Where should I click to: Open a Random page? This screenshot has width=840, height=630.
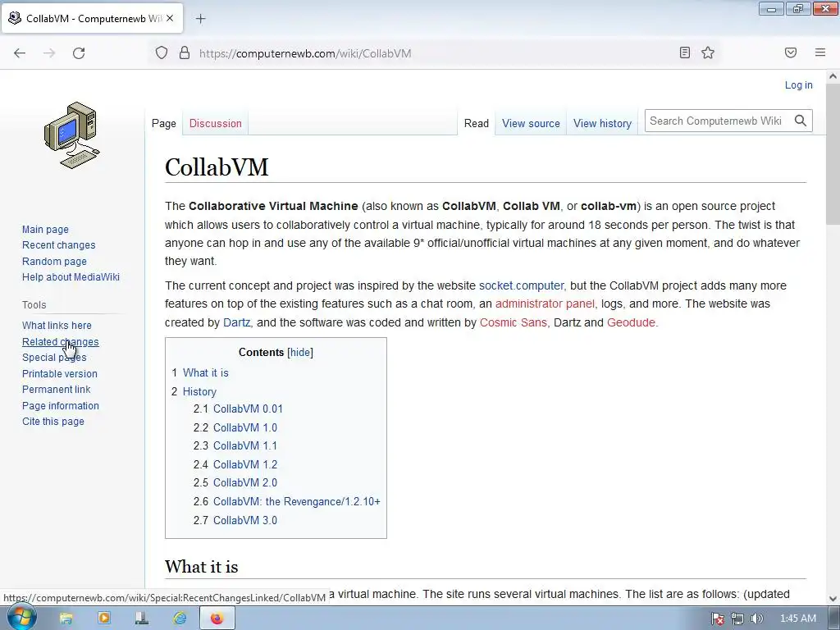click(54, 261)
